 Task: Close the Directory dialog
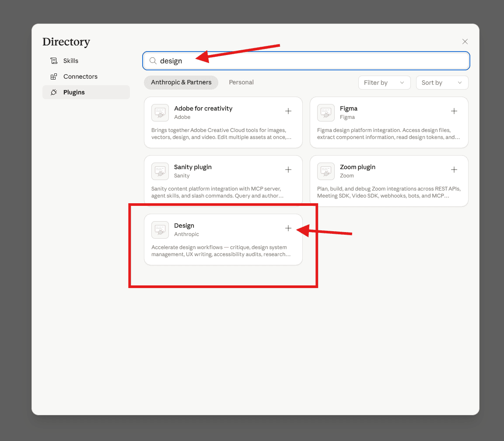click(465, 42)
